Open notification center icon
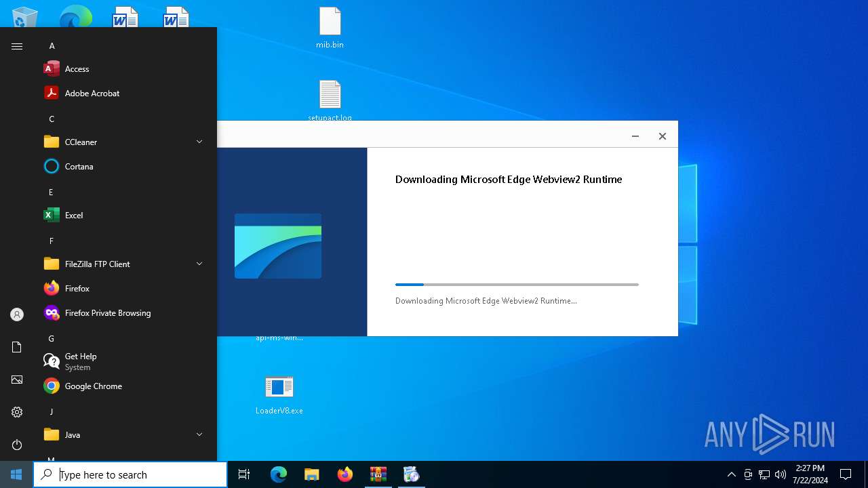 [846, 474]
